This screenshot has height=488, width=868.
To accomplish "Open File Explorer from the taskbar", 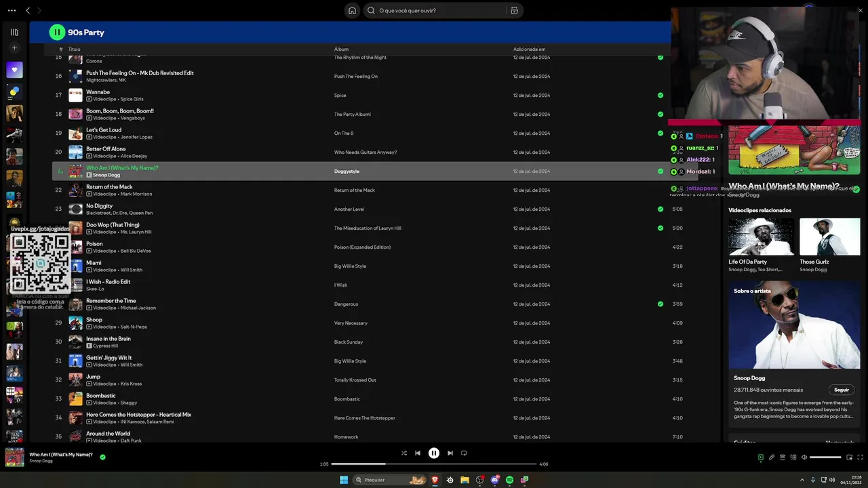I will [x=465, y=480].
